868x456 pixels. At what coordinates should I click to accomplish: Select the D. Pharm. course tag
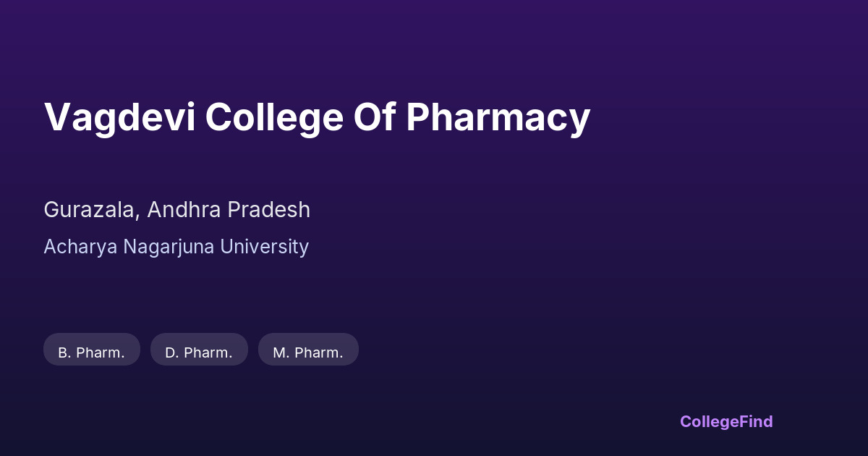199,352
